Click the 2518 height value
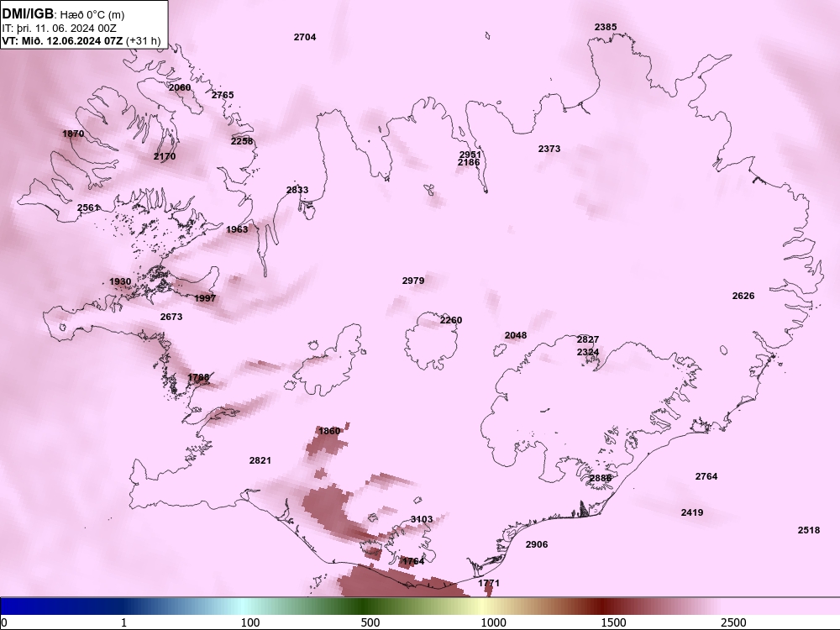The image size is (840, 630). pos(808,530)
